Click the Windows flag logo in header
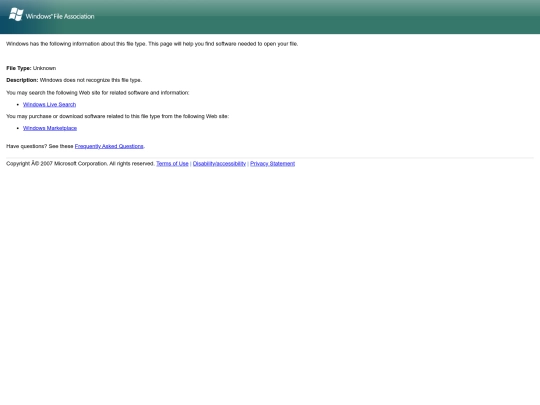Screen dimensions: 540x405 tap(16, 14)
